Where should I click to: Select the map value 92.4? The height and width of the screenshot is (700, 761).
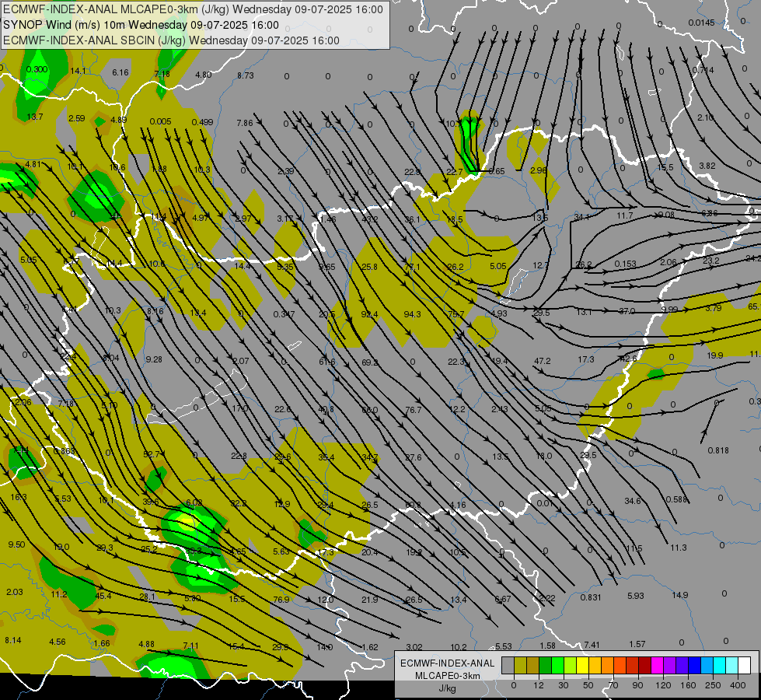[x=370, y=314]
